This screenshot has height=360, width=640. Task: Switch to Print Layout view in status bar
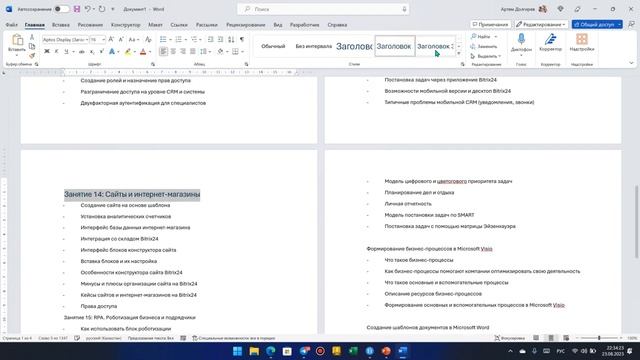coord(551,338)
